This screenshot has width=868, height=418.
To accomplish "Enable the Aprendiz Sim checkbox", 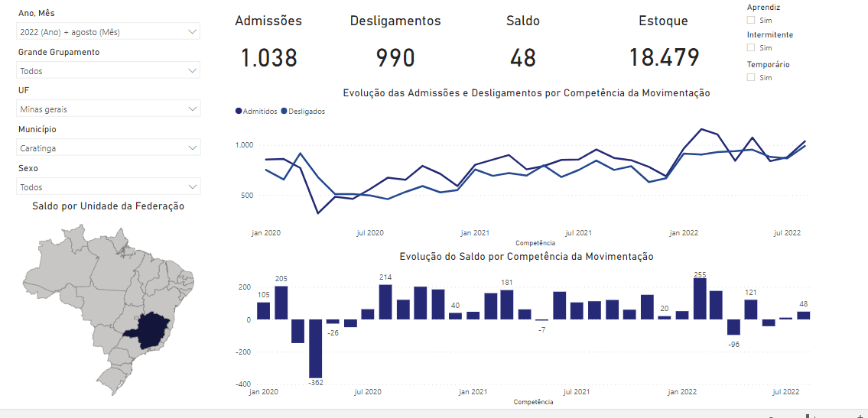I will pyautogui.click(x=751, y=21).
